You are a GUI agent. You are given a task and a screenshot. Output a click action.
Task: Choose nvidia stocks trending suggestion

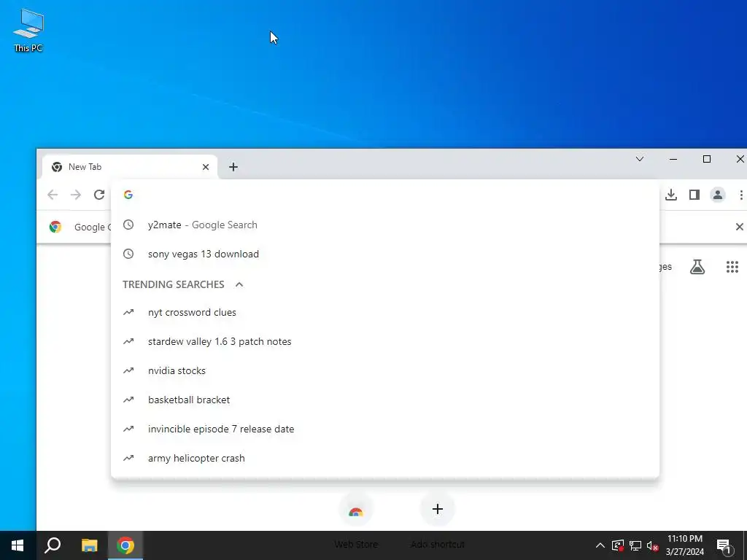[x=385, y=370]
